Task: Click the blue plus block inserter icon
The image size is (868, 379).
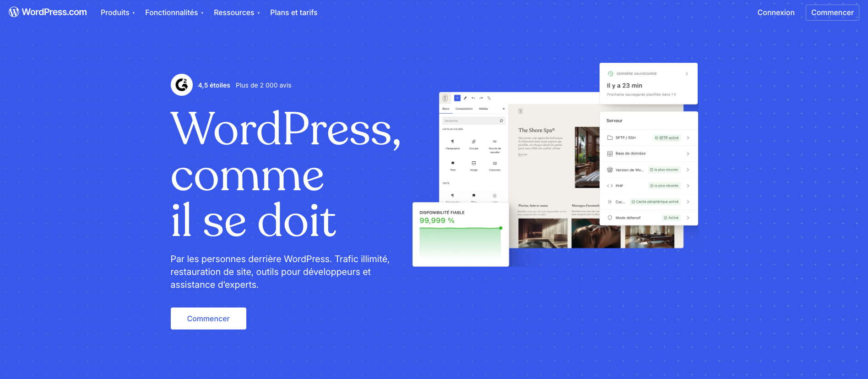Action: [457, 98]
